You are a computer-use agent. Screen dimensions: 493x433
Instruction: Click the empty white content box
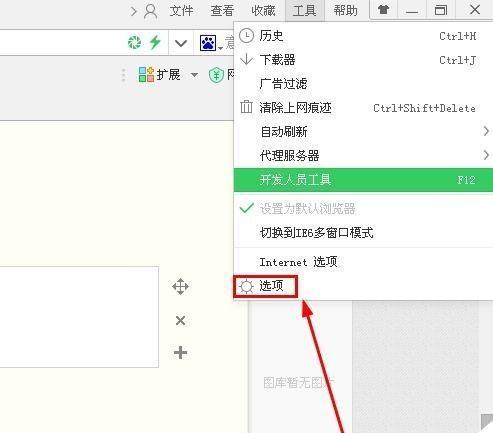coord(79,317)
